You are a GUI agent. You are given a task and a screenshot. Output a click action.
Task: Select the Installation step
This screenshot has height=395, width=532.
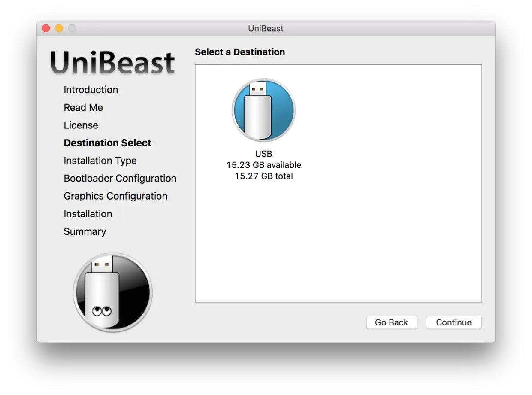(88, 213)
